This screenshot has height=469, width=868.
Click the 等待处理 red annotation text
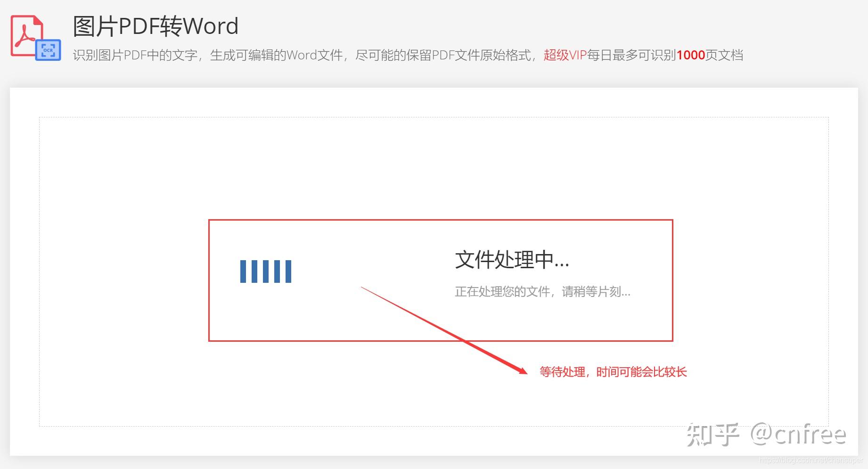tap(613, 372)
